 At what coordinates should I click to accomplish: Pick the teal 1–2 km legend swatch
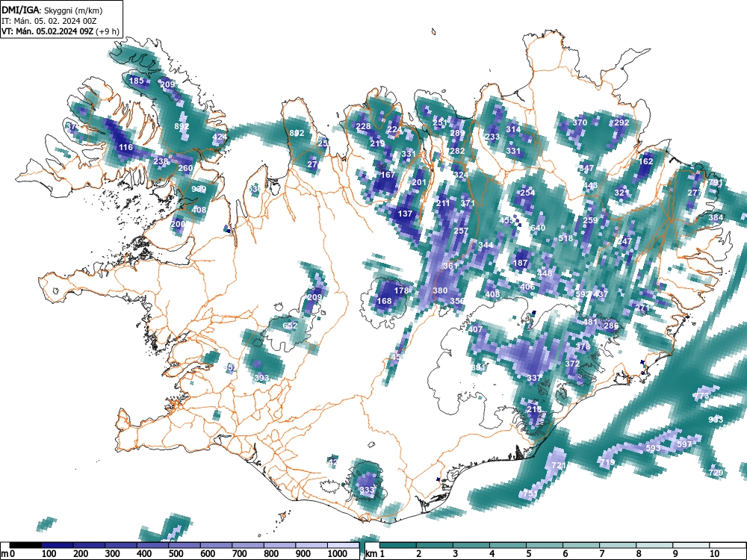[398, 545]
